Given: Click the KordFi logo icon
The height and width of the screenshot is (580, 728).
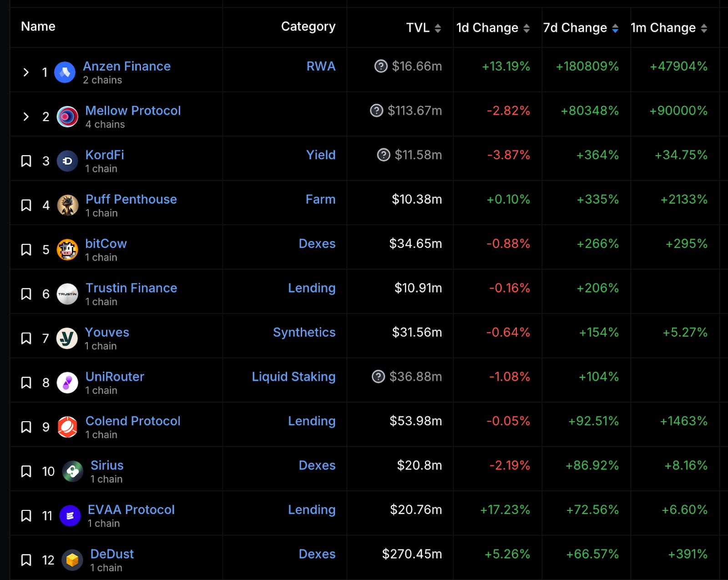Looking at the screenshot, I should pos(67,161).
